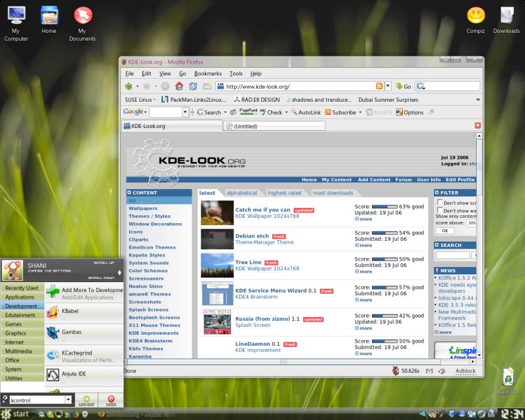Screen dimensions: 525x420
Task: Open Google toolbar search box dropdown
Action: pos(185,112)
